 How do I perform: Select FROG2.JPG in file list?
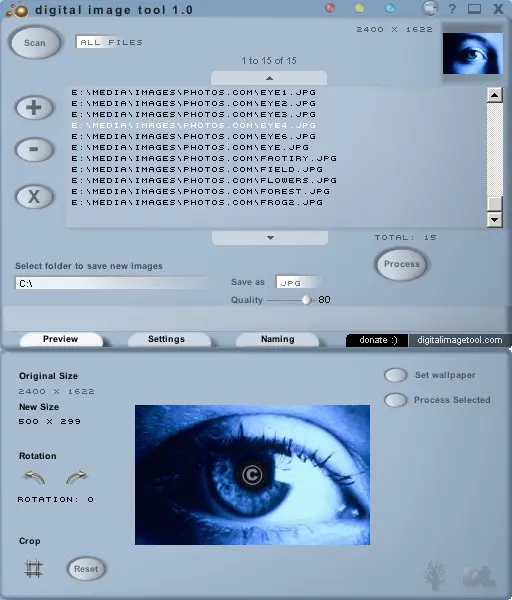click(x=197, y=202)
